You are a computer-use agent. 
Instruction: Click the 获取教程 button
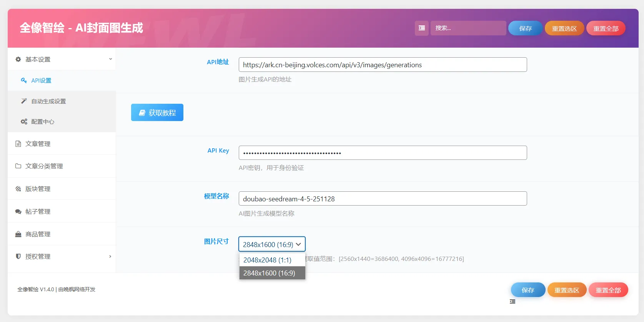pyautogui.click(x=157, y=113)
